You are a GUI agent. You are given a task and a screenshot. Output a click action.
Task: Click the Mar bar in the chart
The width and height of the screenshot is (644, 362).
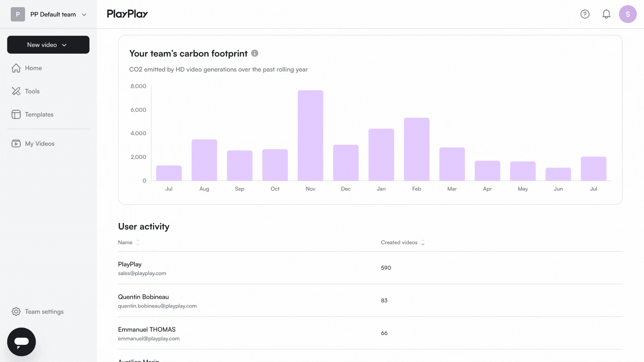(452, 164)
